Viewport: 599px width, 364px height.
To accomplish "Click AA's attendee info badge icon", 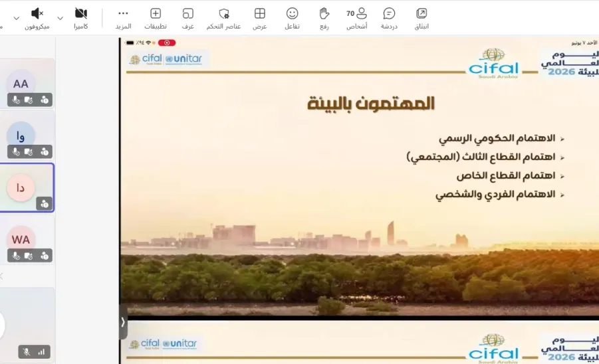I will 45,100.
